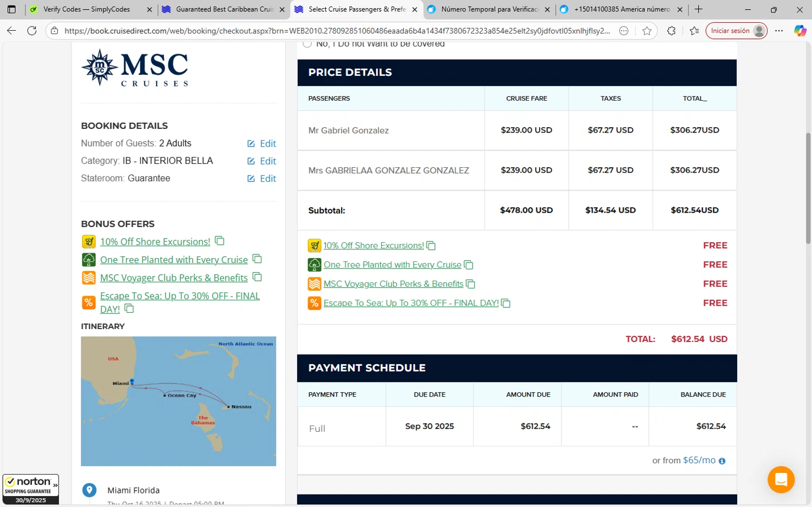Launch Copilot sidebar icon
The width and height of the screenshot is (812, 507).
tap(800, 31)
